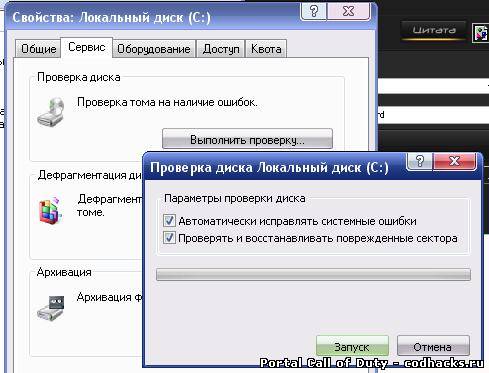This screenshot has width=489, height=373.
Task: Select the Сервис tab
Action: pyautogui.click(x=87, y=47)
